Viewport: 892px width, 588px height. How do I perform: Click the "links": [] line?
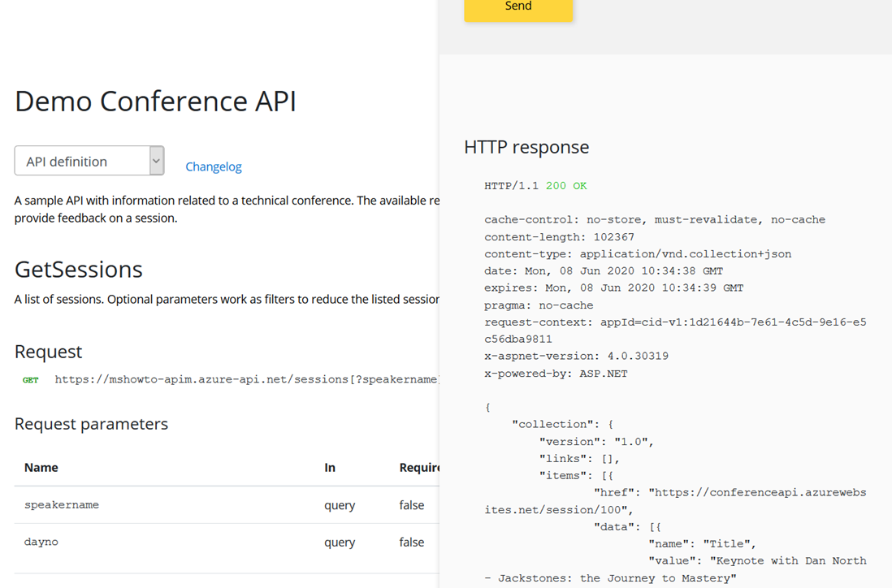click(x=580, y=459)
